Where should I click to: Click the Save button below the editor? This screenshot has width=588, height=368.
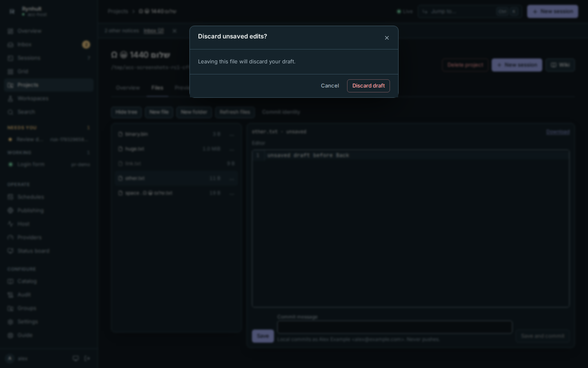(263, 336)
